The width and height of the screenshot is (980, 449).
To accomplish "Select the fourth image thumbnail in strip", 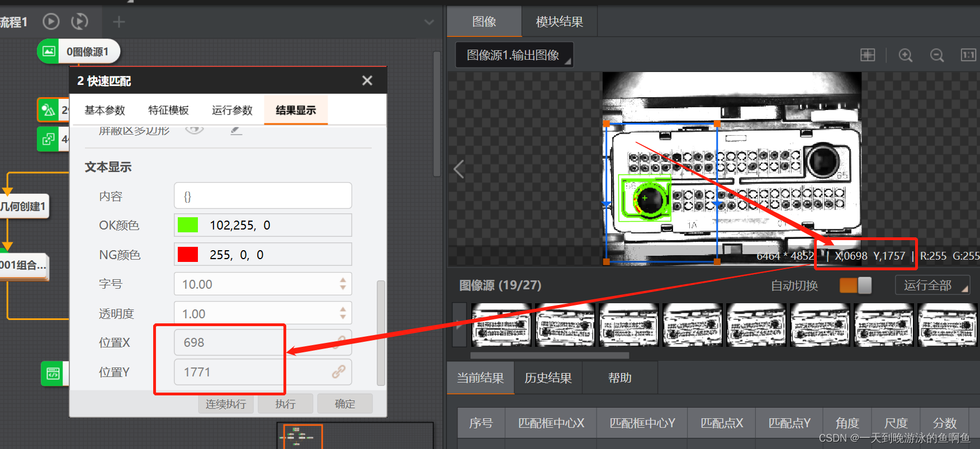I will tap(693, 325).
